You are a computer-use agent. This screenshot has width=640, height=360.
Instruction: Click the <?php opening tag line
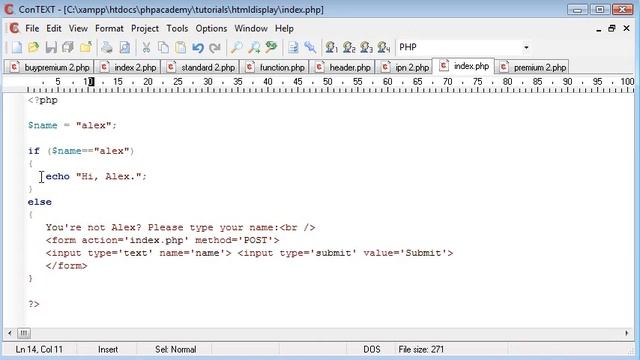point(43,100)
